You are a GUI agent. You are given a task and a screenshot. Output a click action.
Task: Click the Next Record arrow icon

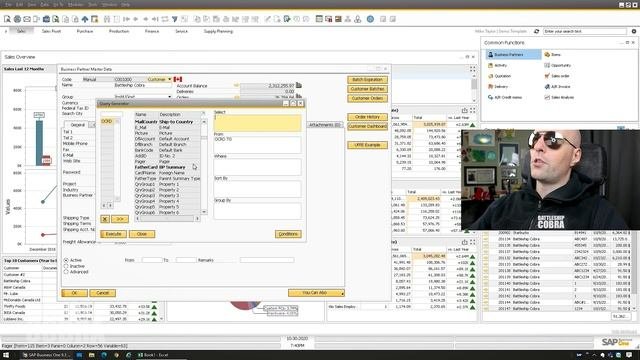click(146, 19)
